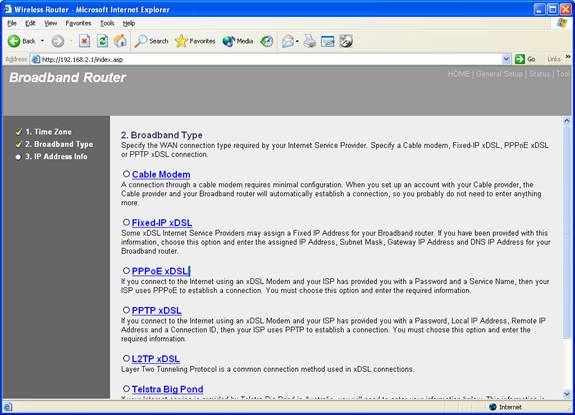This screenshot has width=575, height=415.
Task: Click the 2. Broadband Type heading
Action: click(x=162, y=135)
